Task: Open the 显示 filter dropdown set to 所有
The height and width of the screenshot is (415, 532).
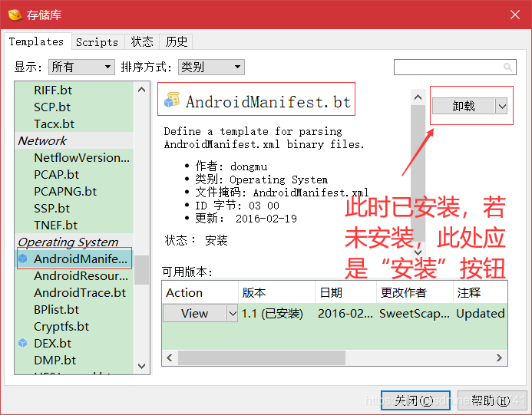Action: (x=81, y=67)
